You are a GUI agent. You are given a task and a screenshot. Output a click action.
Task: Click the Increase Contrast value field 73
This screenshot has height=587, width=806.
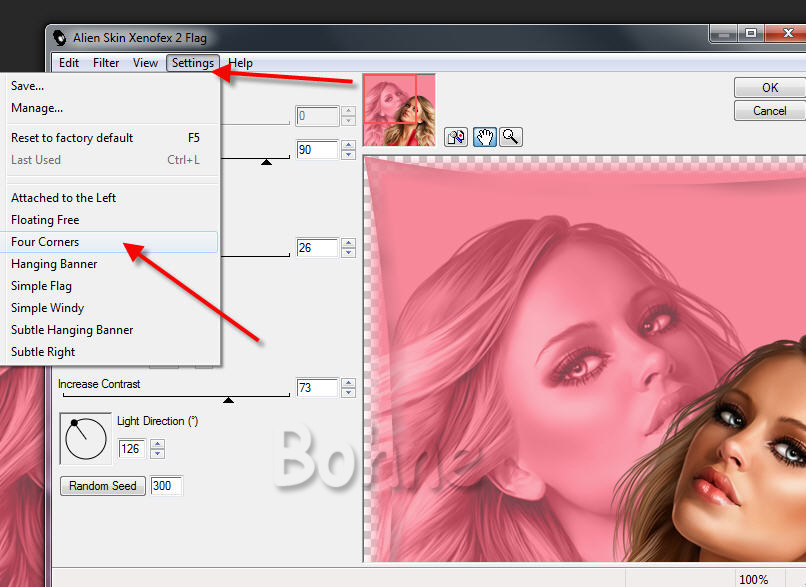(317, 388)
